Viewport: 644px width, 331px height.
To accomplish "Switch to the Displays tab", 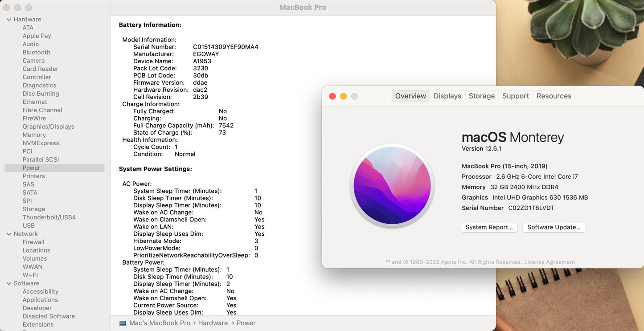I will [447, 96].
